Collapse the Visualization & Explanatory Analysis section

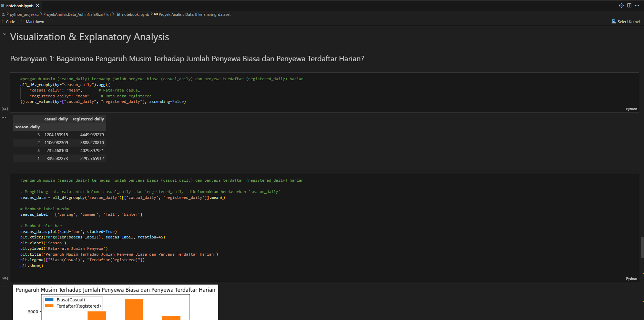click(x=4, y=34)
